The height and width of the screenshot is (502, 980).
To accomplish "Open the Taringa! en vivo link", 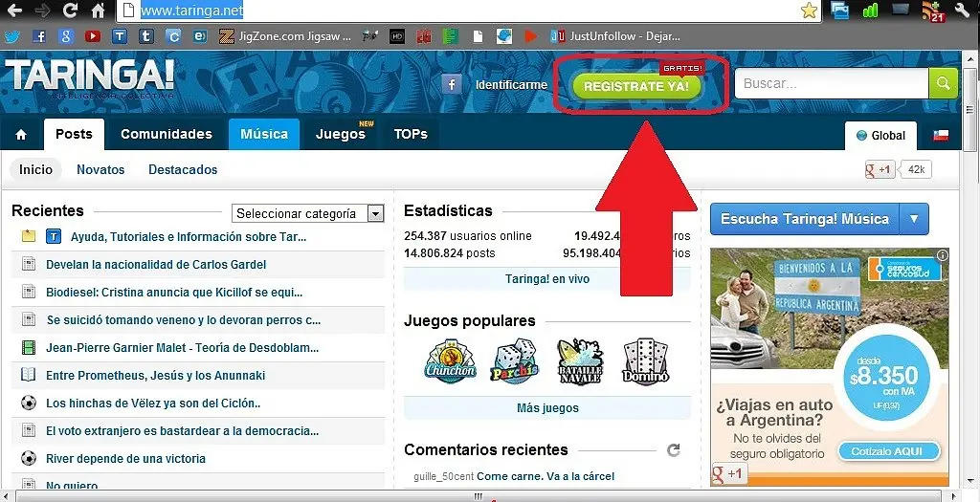I will [546, 279].
